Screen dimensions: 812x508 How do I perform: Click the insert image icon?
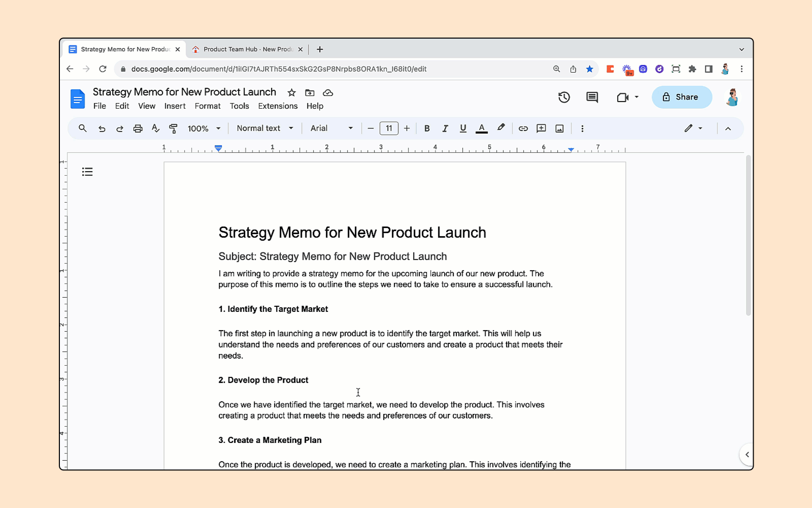coord(559,129)
